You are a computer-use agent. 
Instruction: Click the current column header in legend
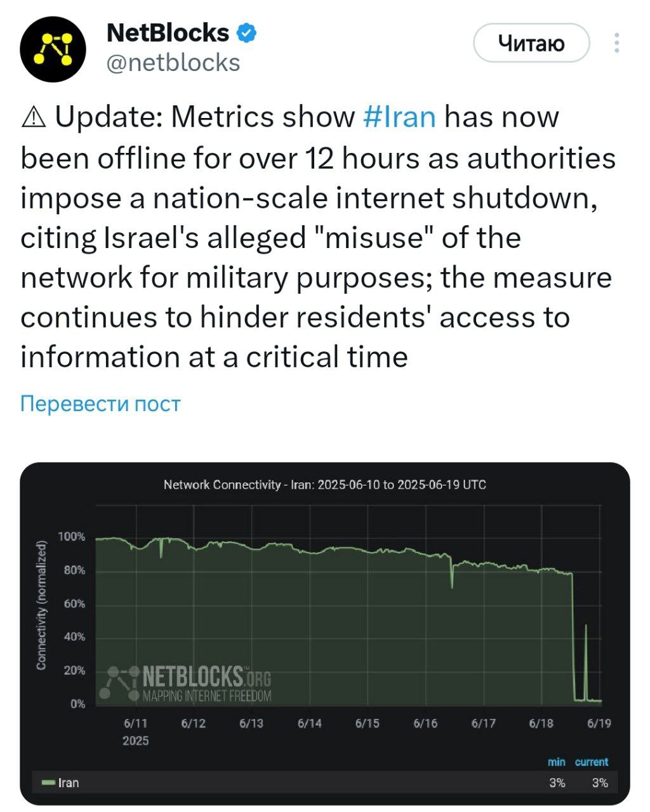pos(592,762)
